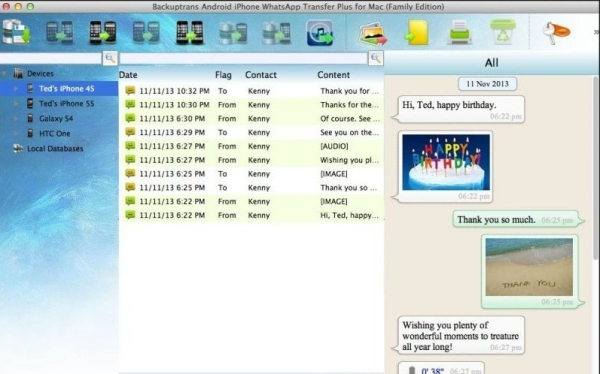This screenshot has height=374, width=600.
Task: Select the 'Hi, Ted, happy...' message row
Action: [x=251, y=215]
